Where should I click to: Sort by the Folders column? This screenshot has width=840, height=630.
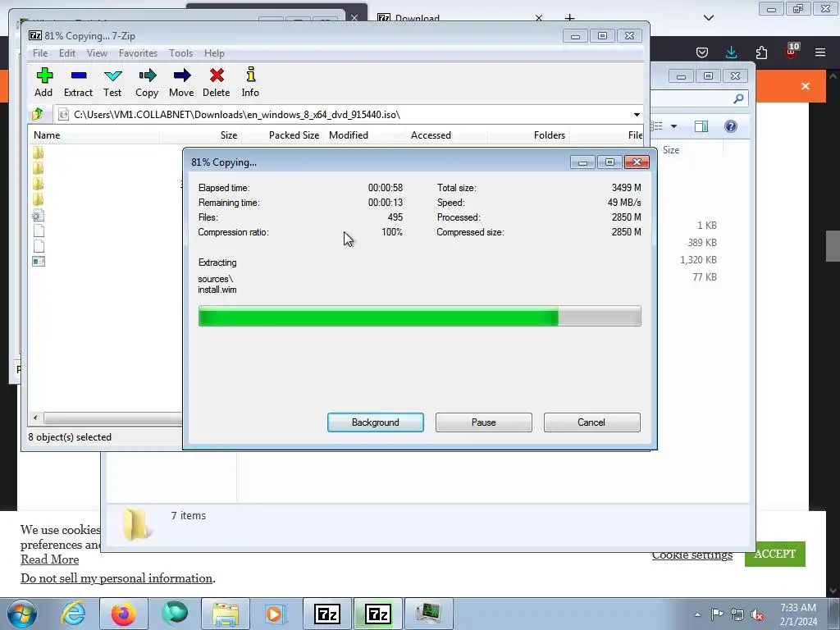click(529, 135)
